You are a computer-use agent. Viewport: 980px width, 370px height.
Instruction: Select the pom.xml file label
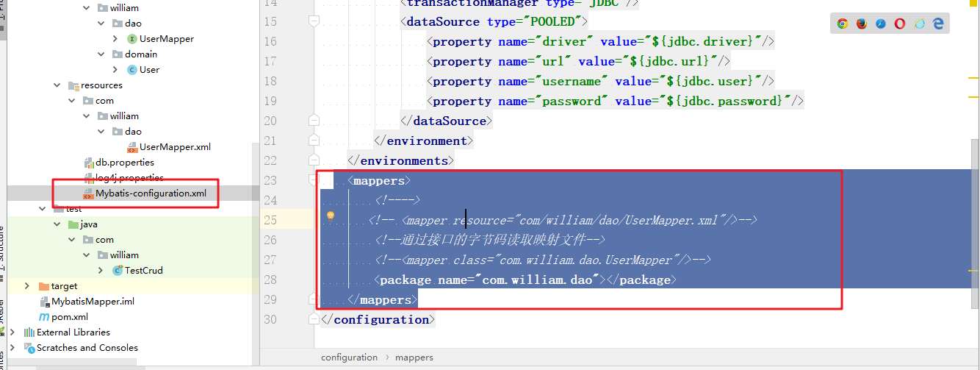70,317
